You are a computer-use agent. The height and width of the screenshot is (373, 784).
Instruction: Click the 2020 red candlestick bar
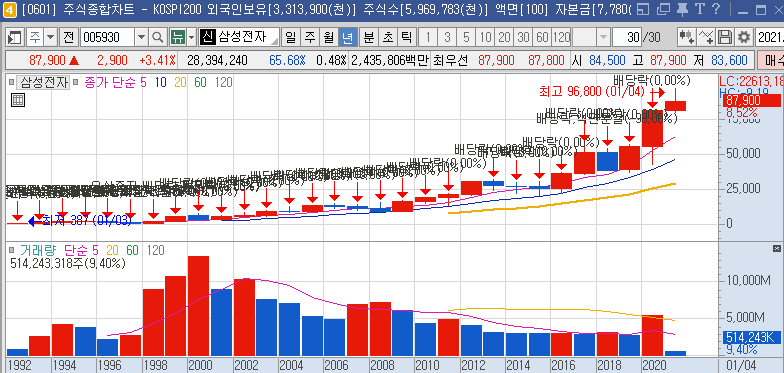point(652,128)
